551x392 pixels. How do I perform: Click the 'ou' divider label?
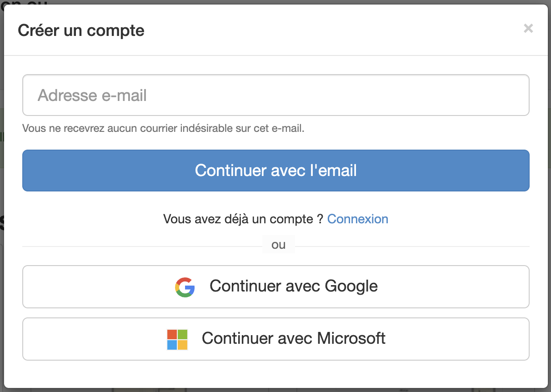[x=278, y=244]
